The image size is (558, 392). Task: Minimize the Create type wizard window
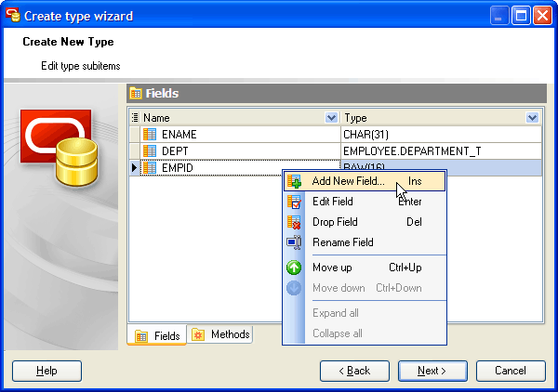(x=498, y=16)
